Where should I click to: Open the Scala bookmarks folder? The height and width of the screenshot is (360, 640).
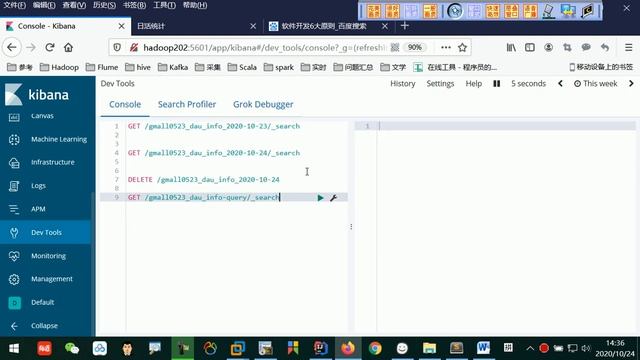pos(242,67)
